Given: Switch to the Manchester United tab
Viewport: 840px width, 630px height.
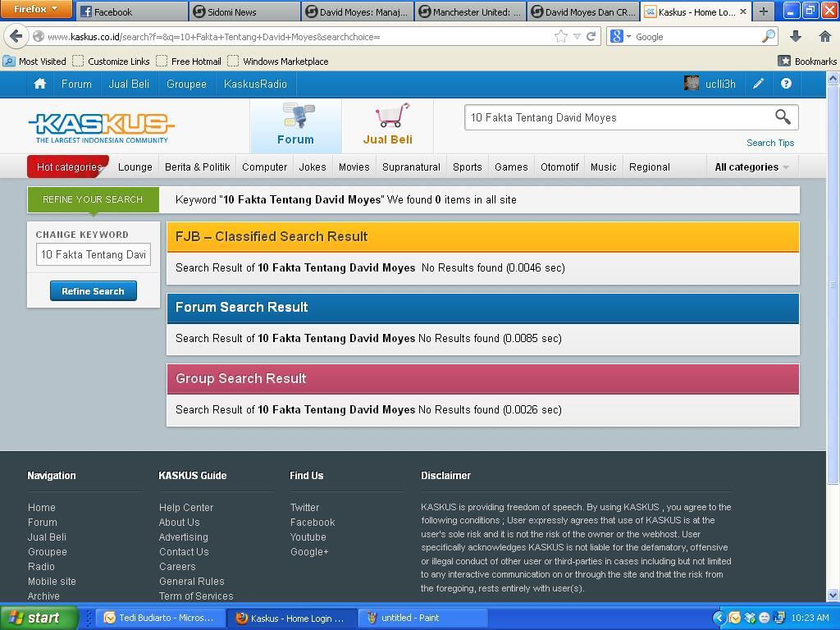Looking at the screenshot, I should coord(471,11).
